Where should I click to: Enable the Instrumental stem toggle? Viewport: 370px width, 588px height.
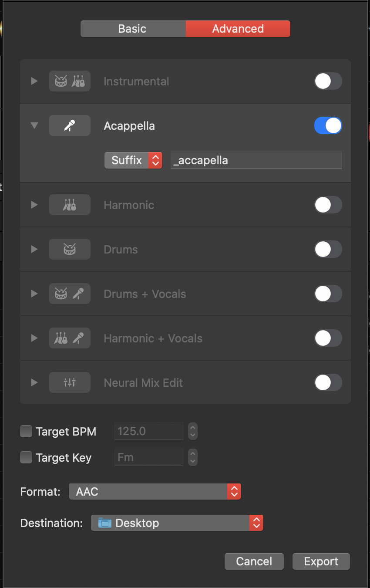[x=328, y=81]
